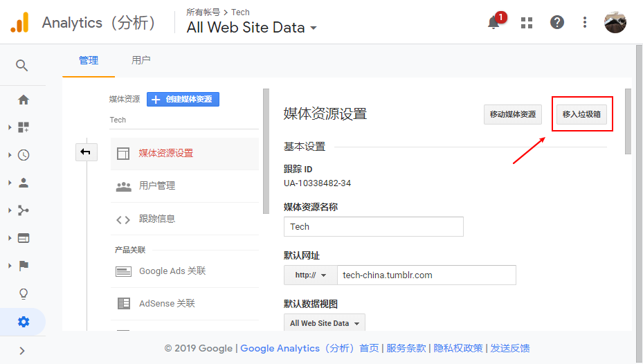Screen dimensions: 643x364
Task: Open the Acquisition branching arrows icon
Action: 24,210
